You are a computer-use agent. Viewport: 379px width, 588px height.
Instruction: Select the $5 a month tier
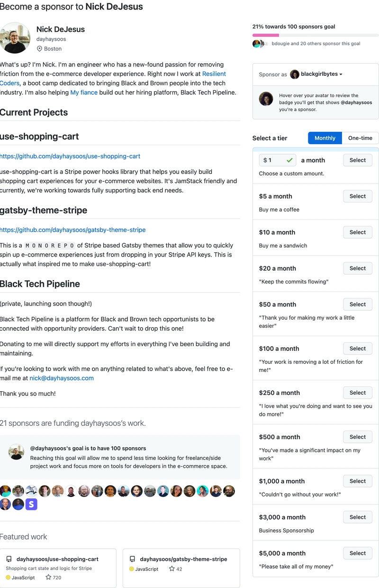click(x=357, y=196)
